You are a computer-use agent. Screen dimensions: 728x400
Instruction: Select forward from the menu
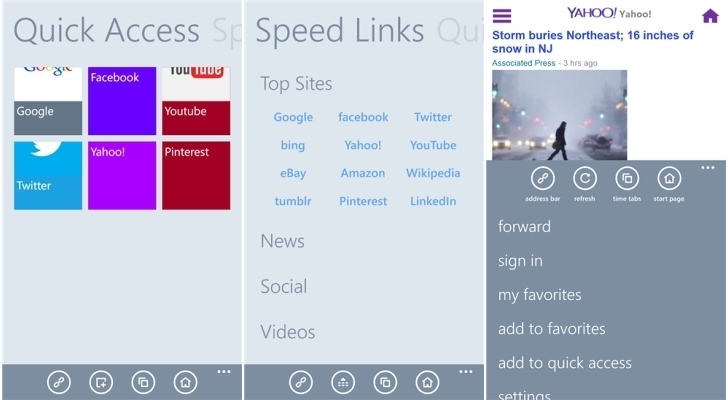point(524,227)
